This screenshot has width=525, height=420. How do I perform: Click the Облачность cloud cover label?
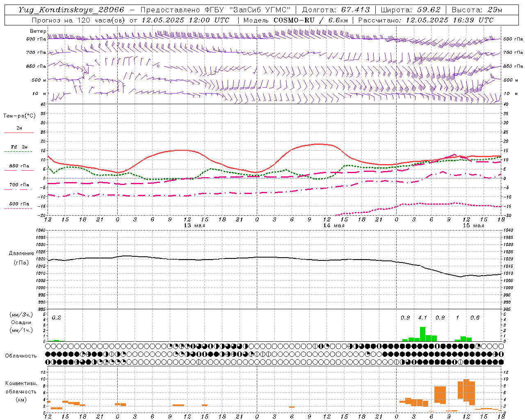tap(21, 356)
